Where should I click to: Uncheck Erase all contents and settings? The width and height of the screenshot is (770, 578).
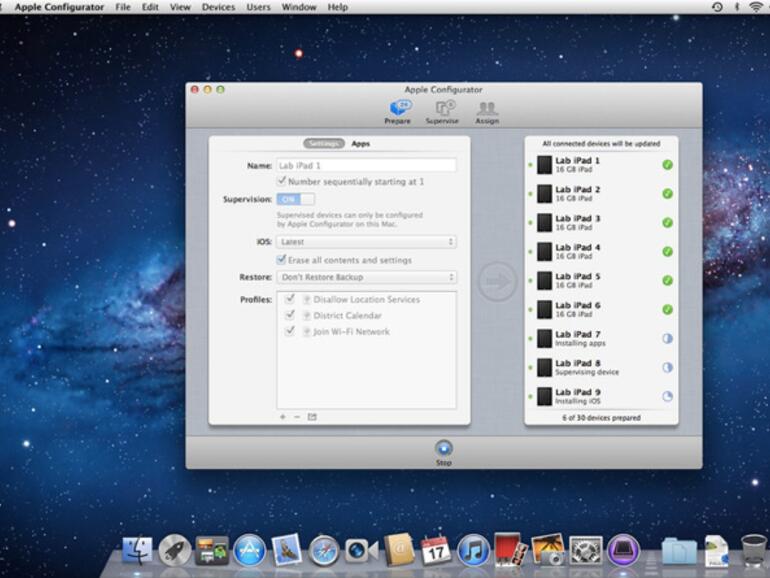pyautogui.click(x=282, y=260)
